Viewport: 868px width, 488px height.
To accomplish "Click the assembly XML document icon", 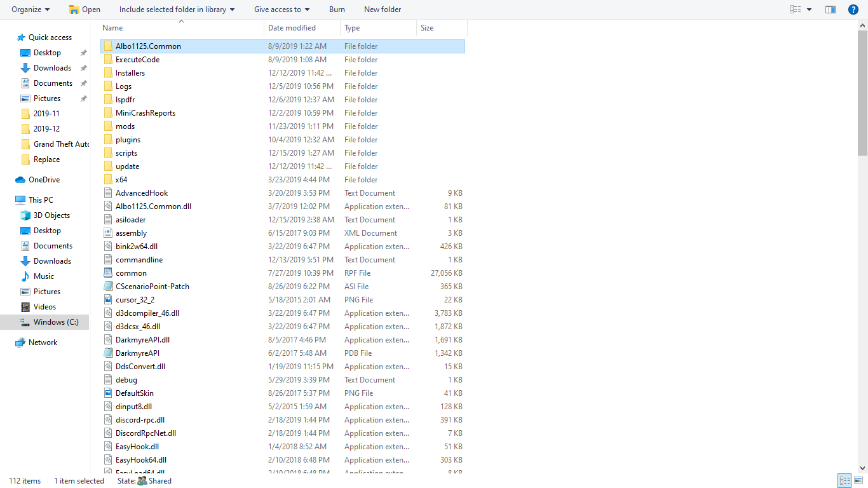I will coord(108,233).
